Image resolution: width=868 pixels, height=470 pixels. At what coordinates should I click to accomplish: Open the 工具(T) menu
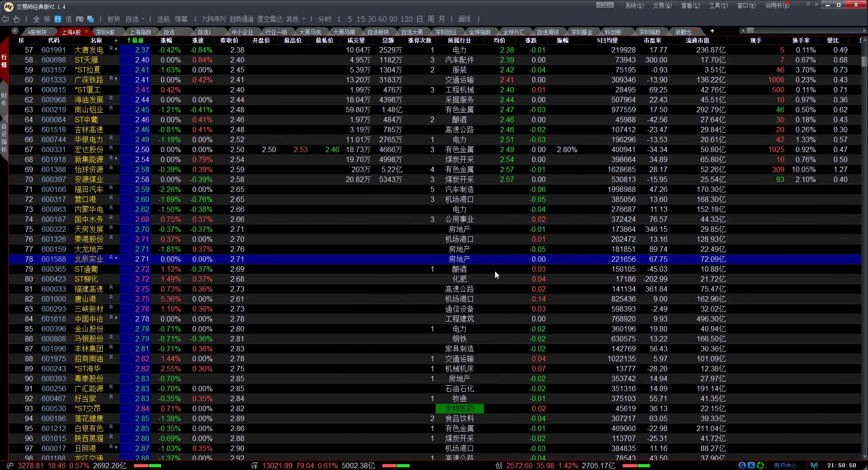pyautogui.click(x=718, y=5)
